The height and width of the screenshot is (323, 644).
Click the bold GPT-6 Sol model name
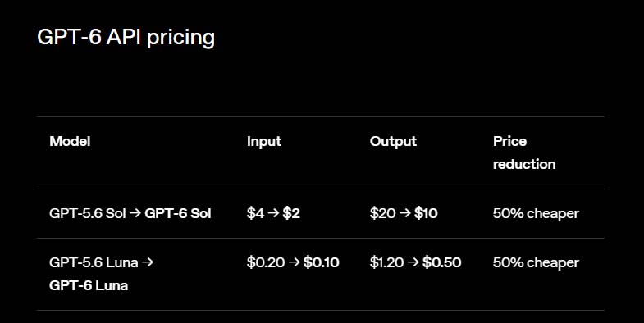pos(178,213)
